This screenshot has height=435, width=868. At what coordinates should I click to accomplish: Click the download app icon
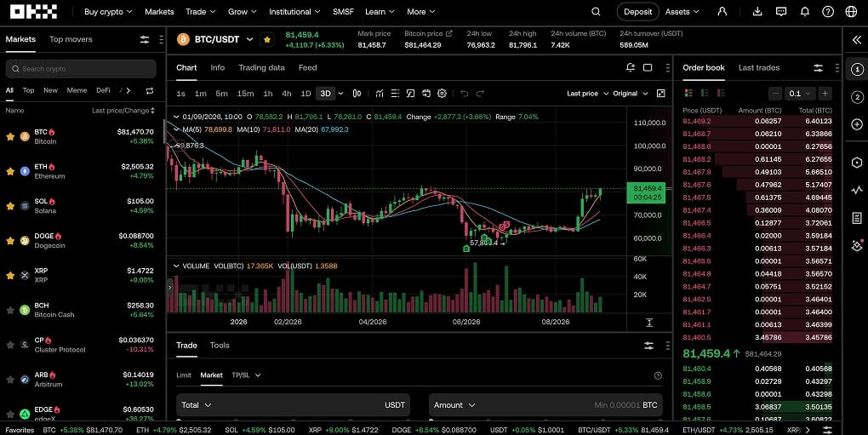click(757, 12)
